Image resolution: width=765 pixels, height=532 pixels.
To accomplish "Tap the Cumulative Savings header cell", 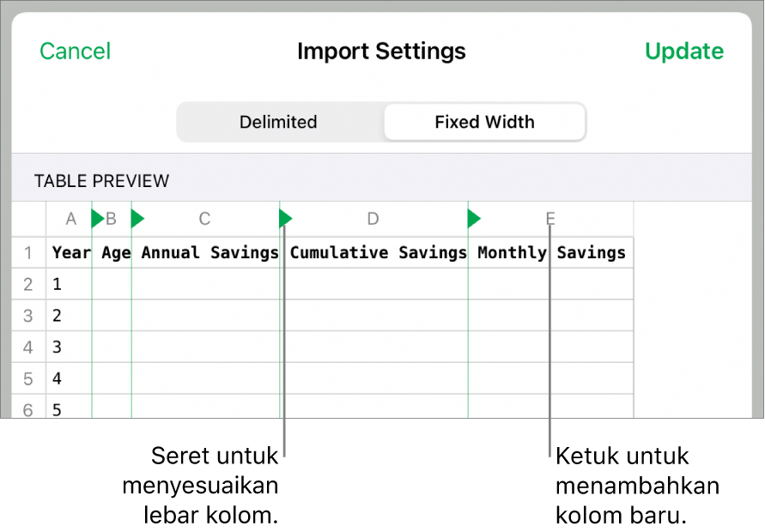I will pyautogui.click(x=377, y=252).
